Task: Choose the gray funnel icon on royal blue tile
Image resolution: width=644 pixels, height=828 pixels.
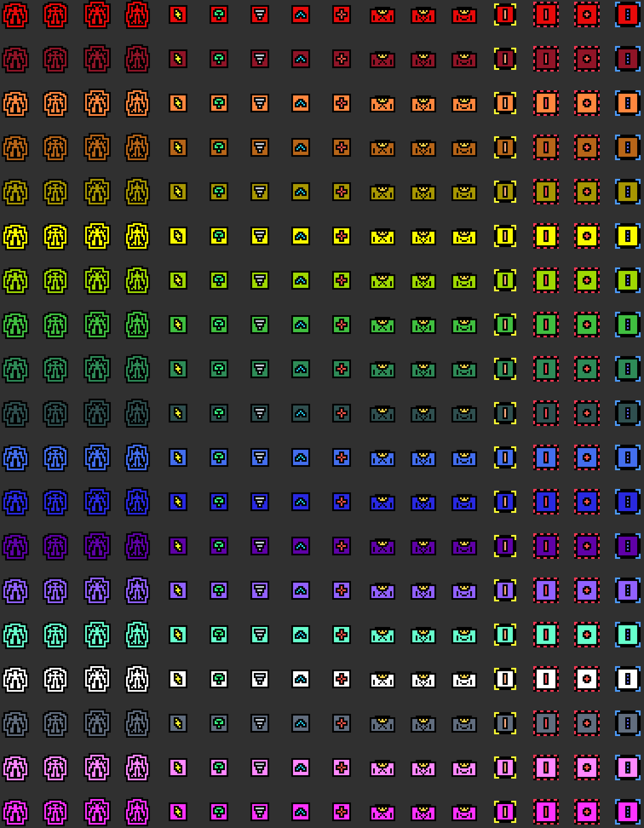Action: click(260, 502)
